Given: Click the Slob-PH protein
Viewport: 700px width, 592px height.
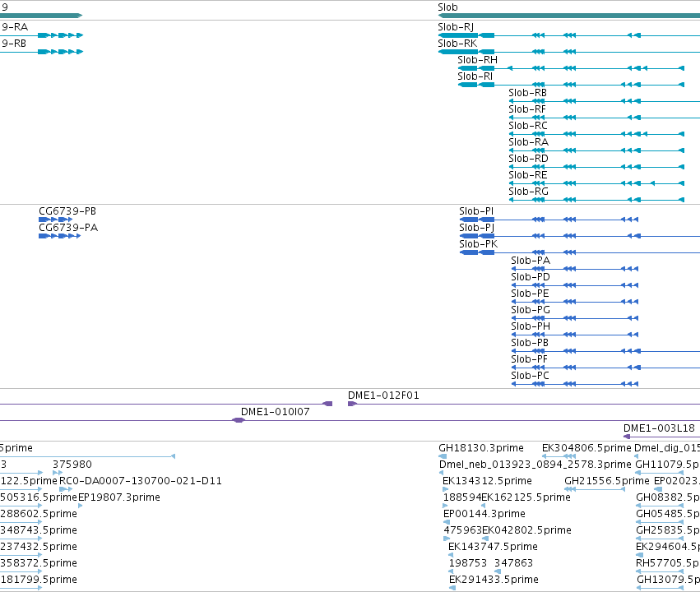Looking at the screenshot, I should click(531, 326).
